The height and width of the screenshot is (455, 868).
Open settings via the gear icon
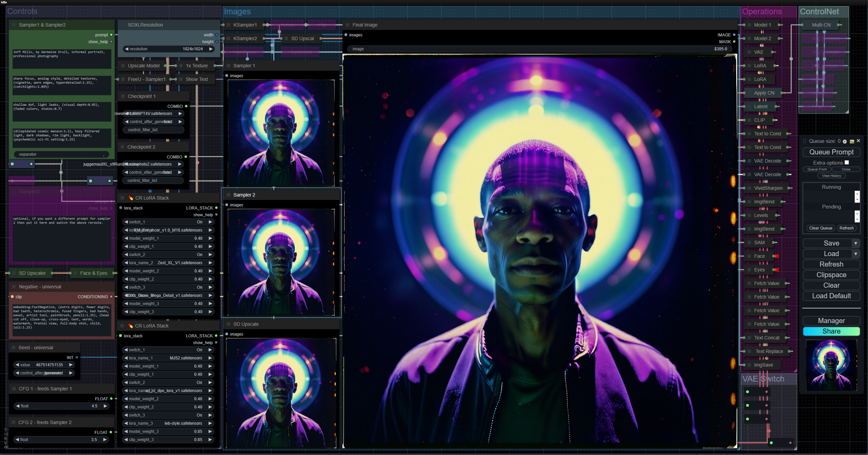point(845,141)
